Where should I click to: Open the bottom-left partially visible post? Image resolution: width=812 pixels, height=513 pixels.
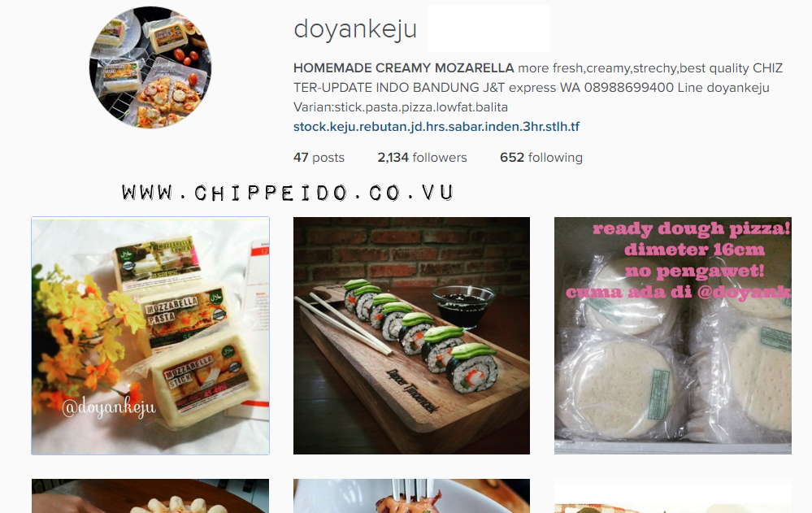[x=150, y=496]
